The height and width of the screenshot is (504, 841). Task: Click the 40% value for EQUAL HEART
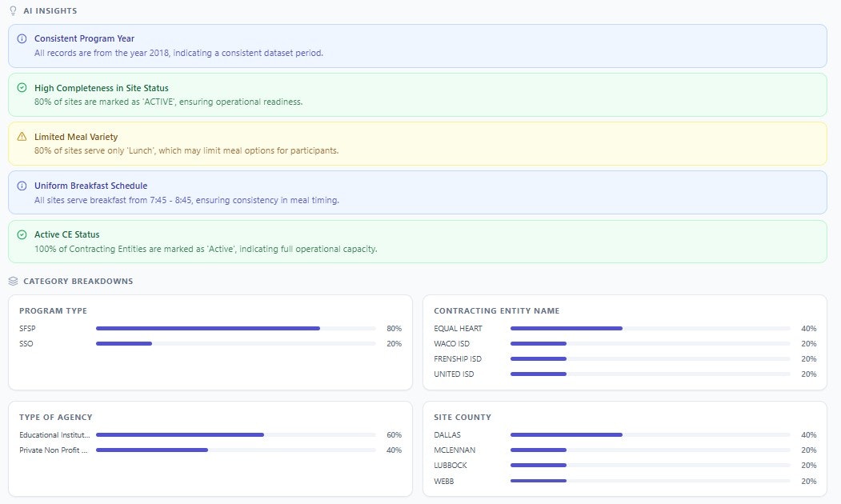[809, 328]
